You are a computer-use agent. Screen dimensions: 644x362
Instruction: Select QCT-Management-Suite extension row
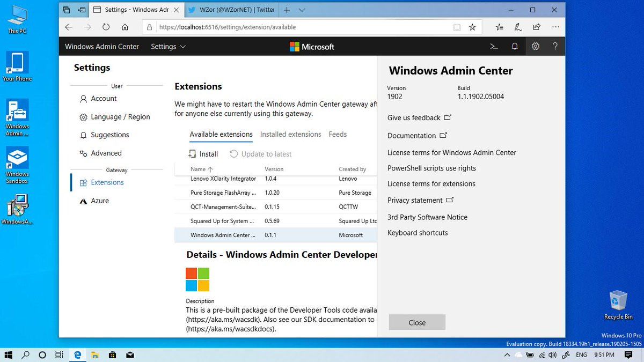(x=276, y=206)
